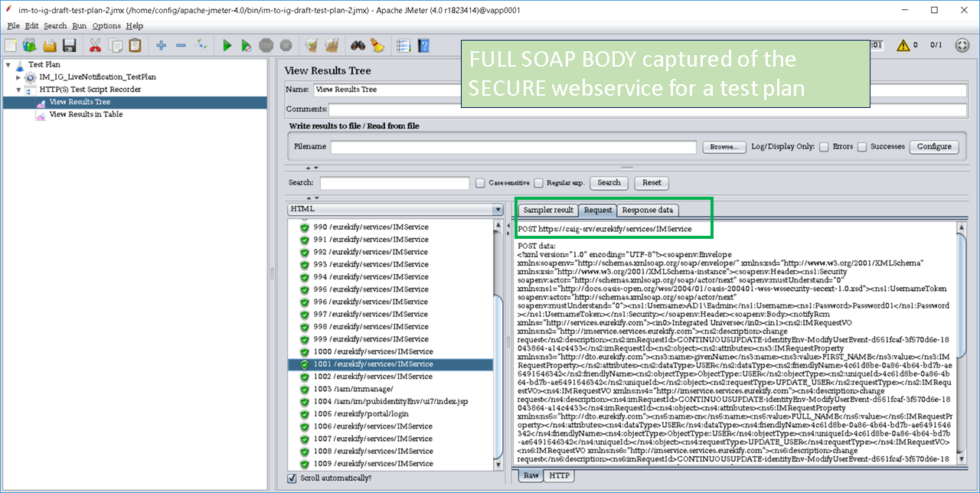Collapse HTTP(S) Test Script Recorder node
980x493 pixels.
18,90
